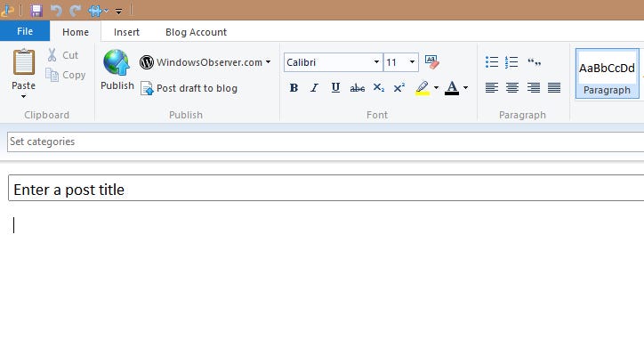644x348 pixels.
Task: Toggle Superscript formatting
Action: pyautogui.click(x=399, y=87)
